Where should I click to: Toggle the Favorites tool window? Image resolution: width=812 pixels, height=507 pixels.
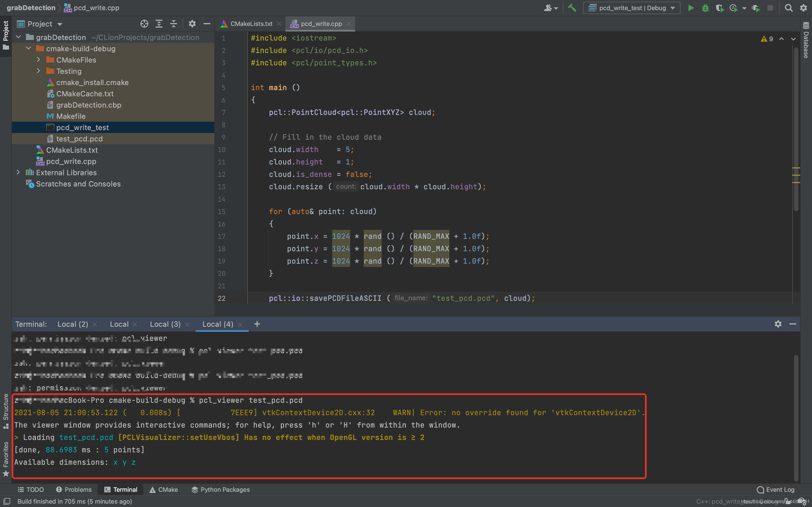[6, 459]
